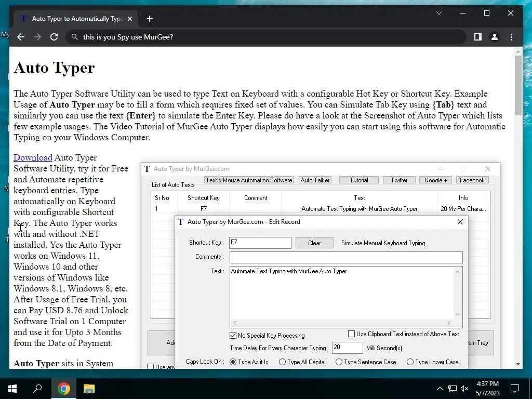Open File Explorer from taskbar
Image resolution: width=532 pixels, height=399 pixels.
(89, 389)
